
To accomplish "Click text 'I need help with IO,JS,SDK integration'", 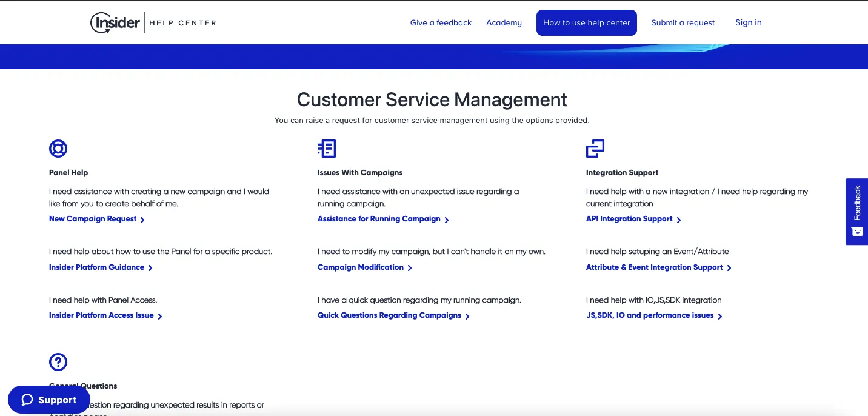I will tap(654, 300).
